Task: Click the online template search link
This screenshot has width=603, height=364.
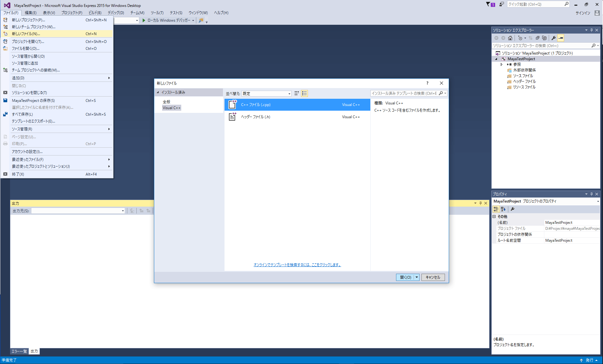Action: click(297, 265)
